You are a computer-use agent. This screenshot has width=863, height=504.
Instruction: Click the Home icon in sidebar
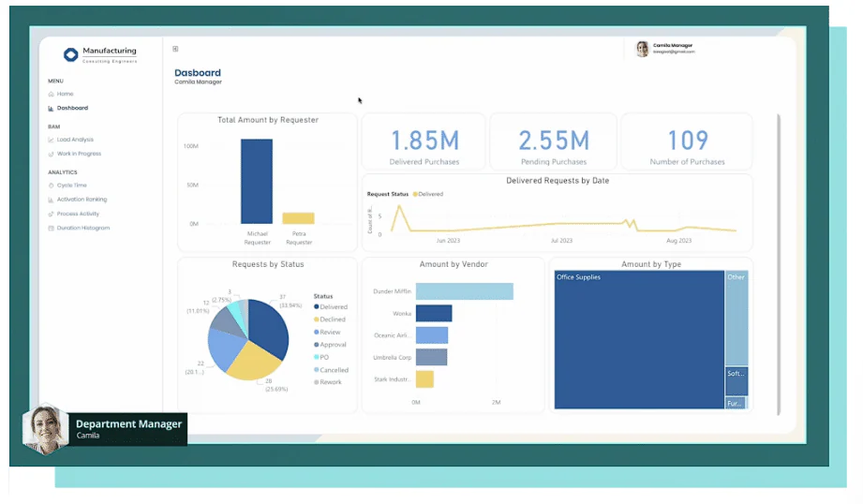52,94
